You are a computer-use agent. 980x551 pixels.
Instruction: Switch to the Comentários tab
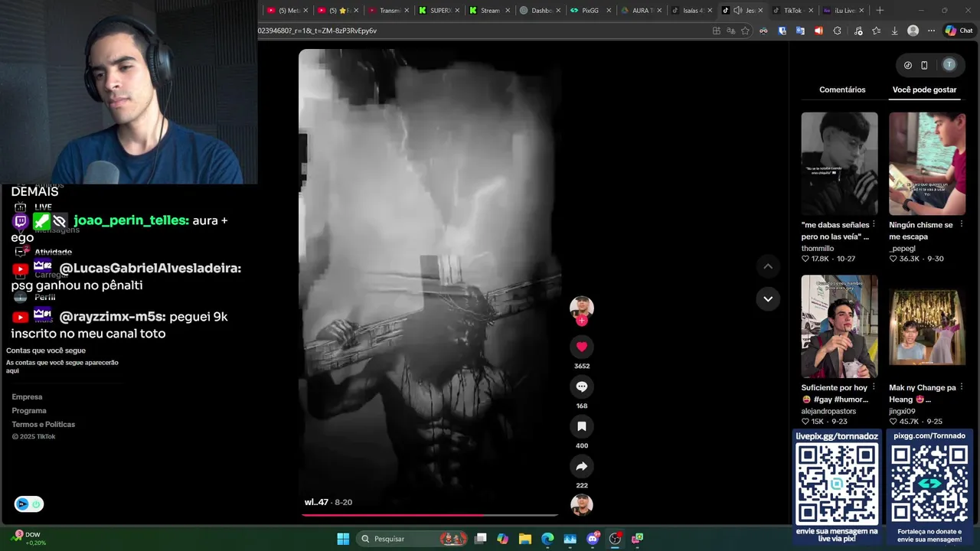(x=842, y=90)
